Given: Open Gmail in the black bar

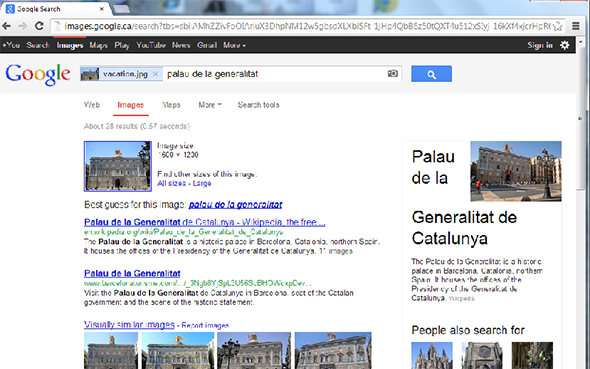Looking at the screenshot, I should coord(207,45).
